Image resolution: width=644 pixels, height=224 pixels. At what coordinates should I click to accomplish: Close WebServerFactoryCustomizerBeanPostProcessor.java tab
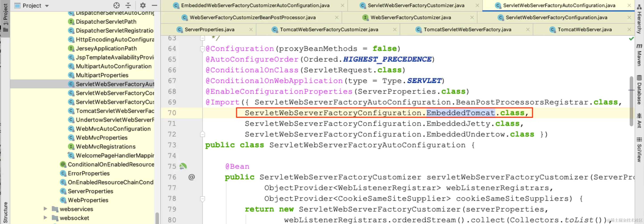pos(337,17)
